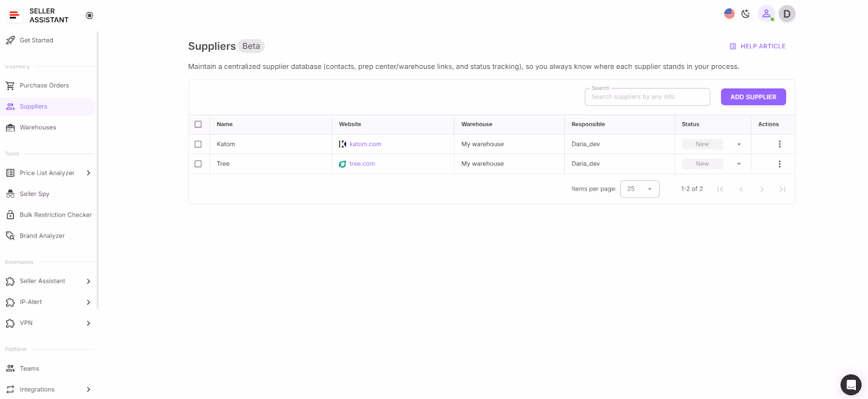The image size is (868, 399).
Task: Open katom.com website link
Action: tap(365, 144)
